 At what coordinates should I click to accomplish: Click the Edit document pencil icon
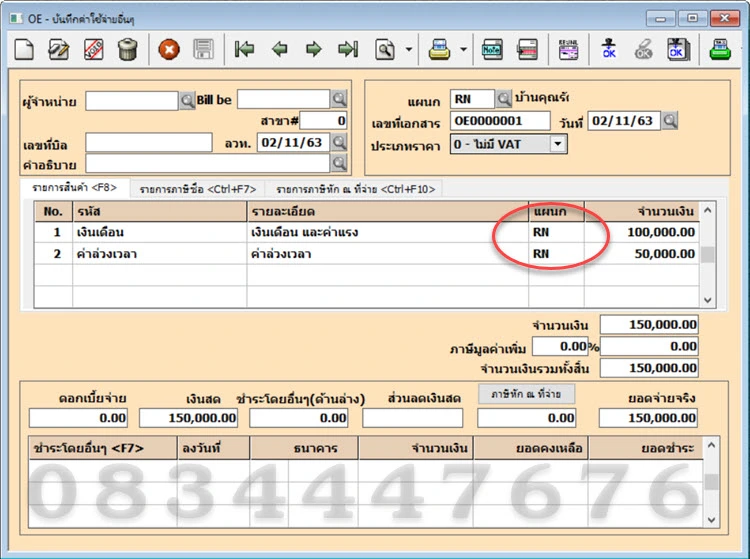pos(59,49)
